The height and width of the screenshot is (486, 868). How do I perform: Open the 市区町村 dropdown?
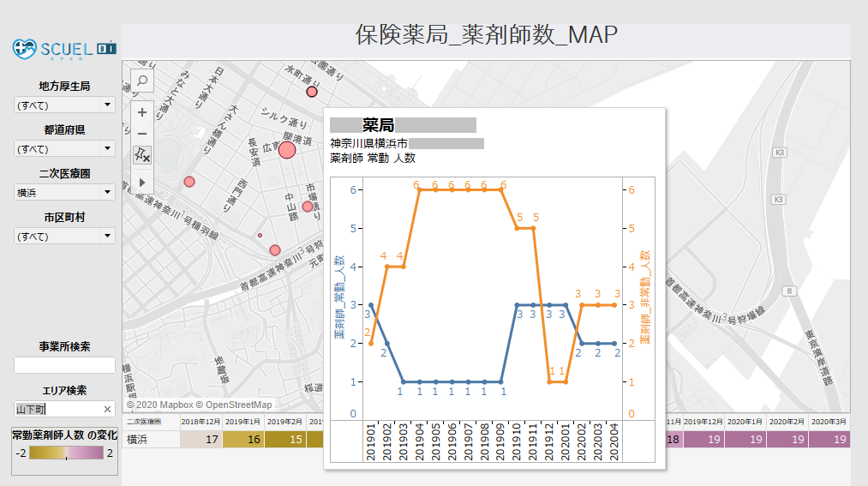64,236
